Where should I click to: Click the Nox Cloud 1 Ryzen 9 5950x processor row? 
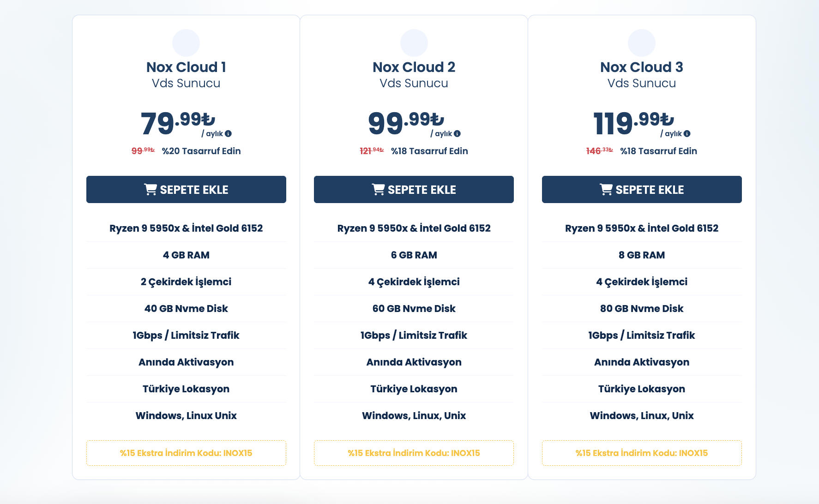(x=186, y=228)
